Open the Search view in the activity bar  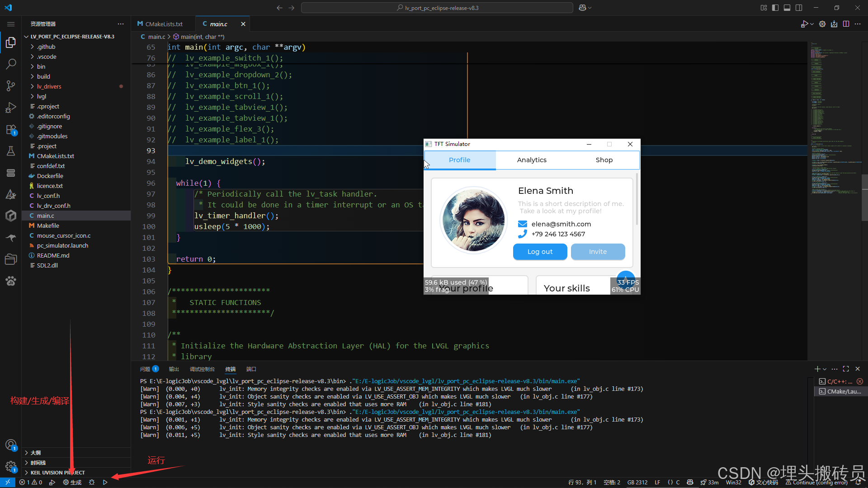click(11, 64)
